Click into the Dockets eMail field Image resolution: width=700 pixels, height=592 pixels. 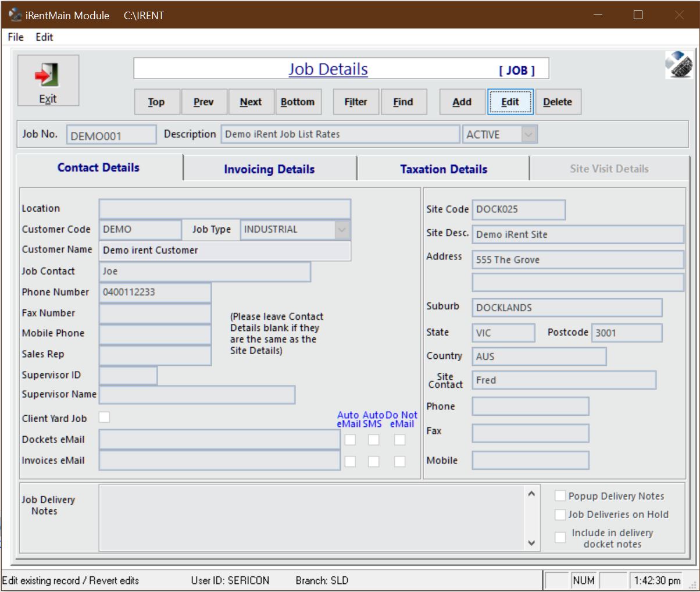click(x=219, y=440)
